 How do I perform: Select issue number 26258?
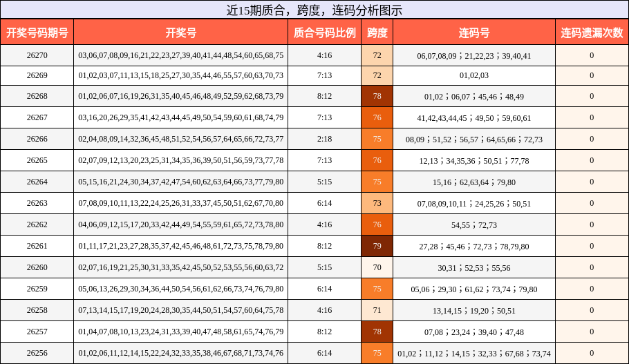[x=37, y=310]
